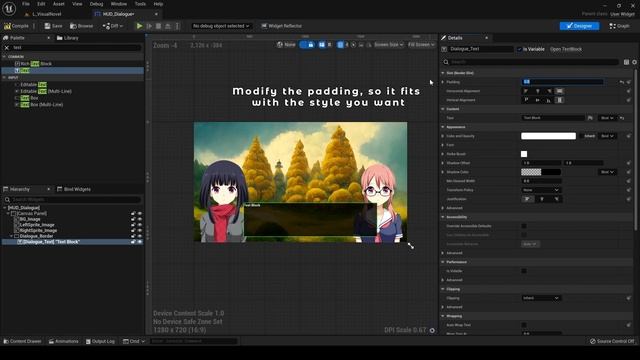Viewport: 640px width, 360px height.
Task: Toggle visibility of BG_Image
Action: [x=140, y=219]
